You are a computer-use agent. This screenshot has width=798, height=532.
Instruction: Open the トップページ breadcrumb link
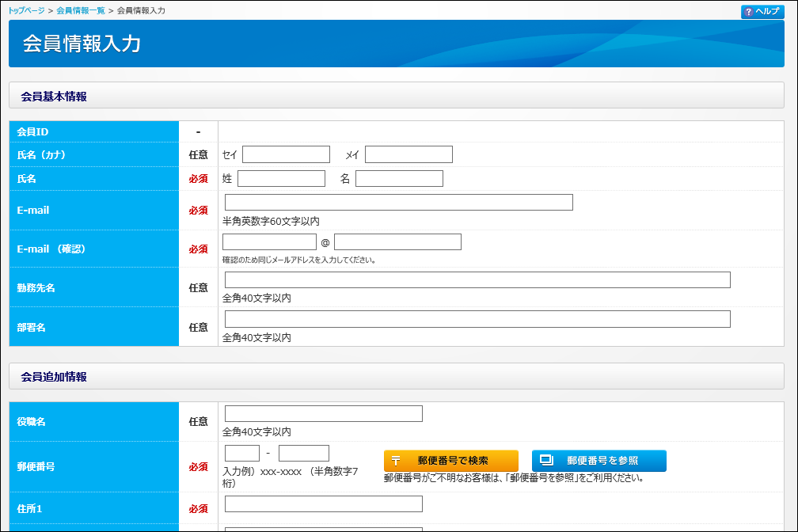point(26,11)
